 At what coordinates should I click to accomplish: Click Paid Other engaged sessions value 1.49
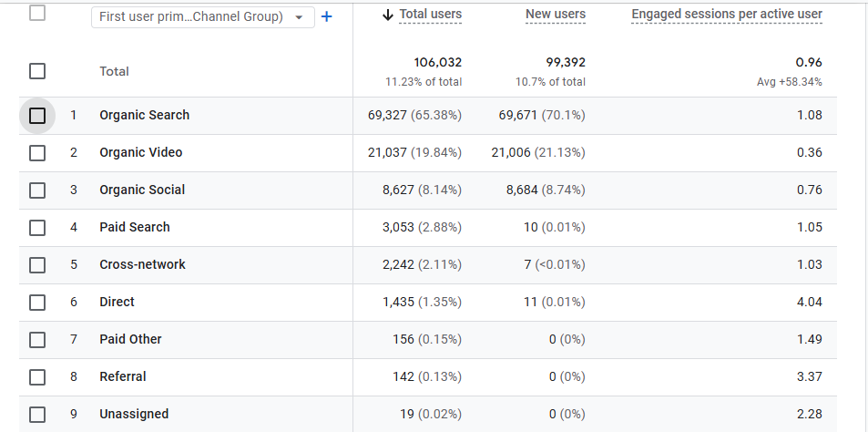click(x=810, y=339)
